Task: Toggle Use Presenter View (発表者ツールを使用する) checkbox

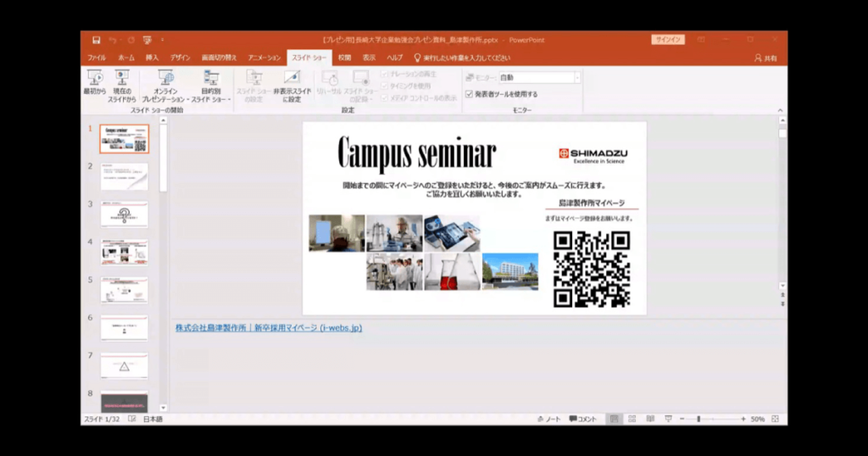Action: tap(470, 94)
